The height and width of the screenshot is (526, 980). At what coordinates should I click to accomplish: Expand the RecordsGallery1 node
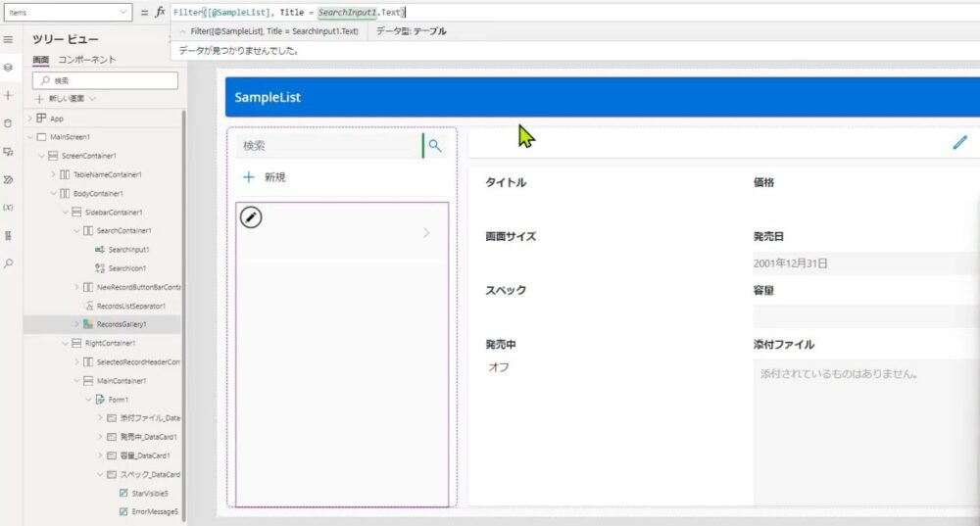coord(76,324)
